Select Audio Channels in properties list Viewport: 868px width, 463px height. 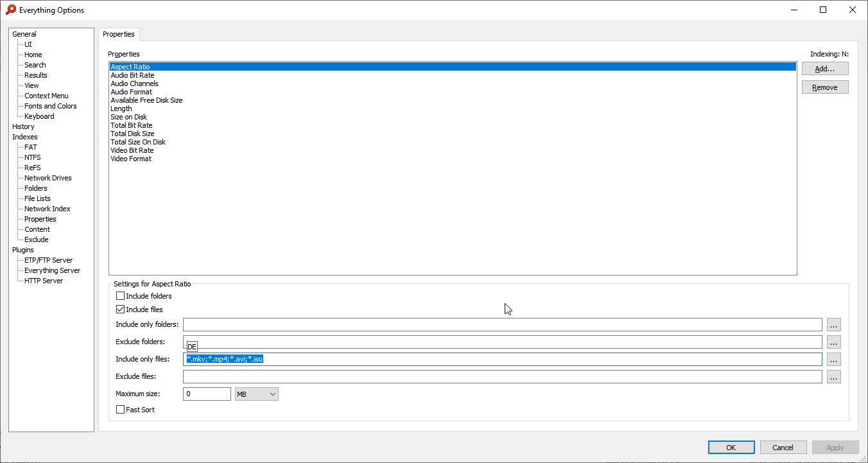453,83
